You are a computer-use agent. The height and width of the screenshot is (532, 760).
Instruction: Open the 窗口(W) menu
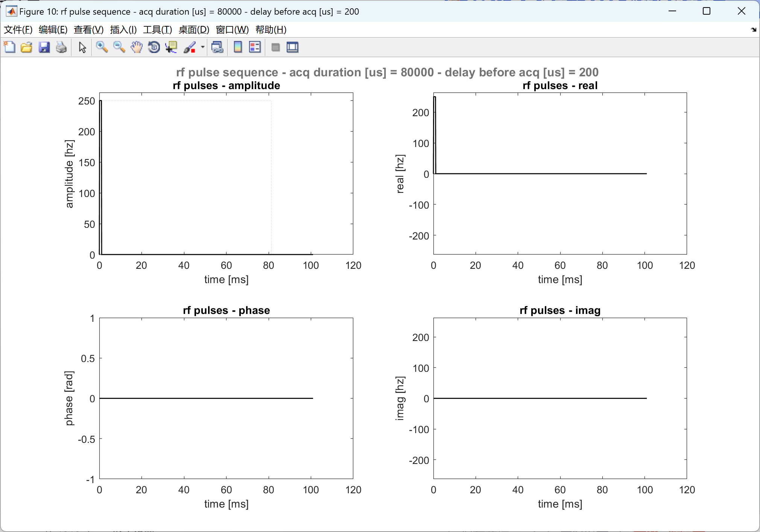click(232, 30)
